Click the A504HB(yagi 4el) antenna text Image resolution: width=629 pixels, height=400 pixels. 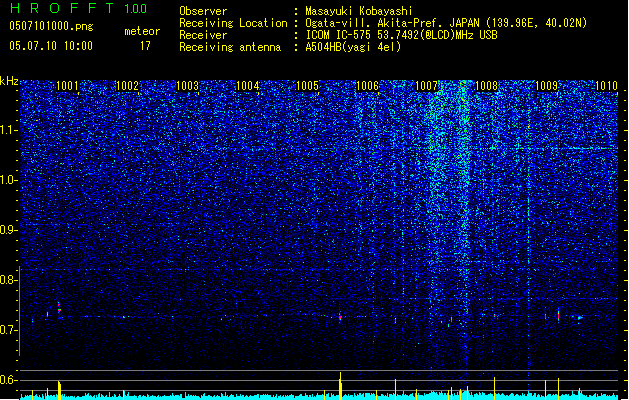353,47
